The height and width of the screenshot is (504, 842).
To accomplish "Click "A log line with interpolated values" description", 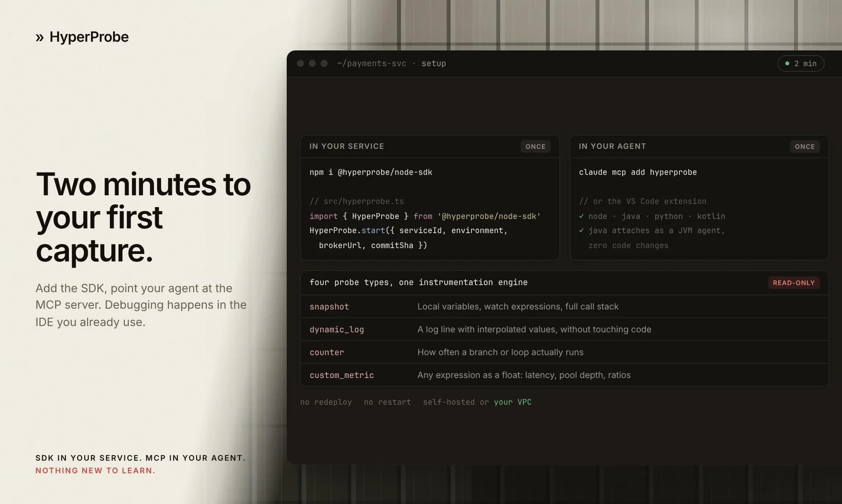I will tap(534, 329).
